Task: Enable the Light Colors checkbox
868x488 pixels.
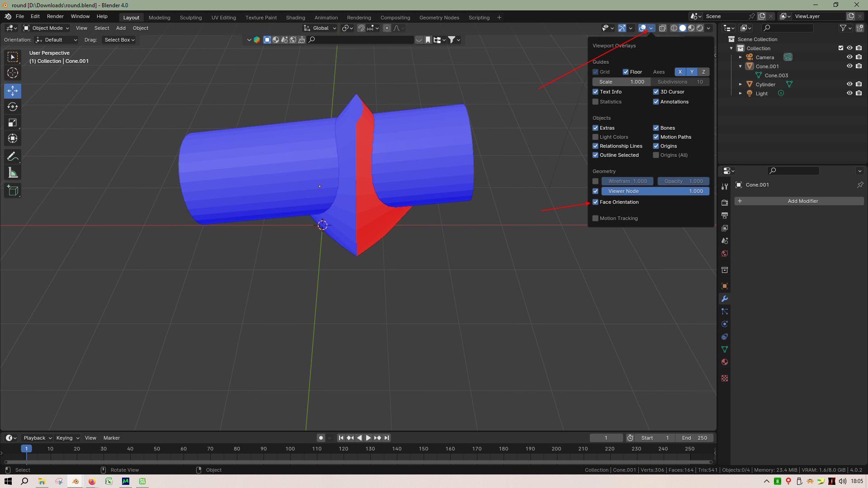Action: pyautogui.click(x=595, y=137)
